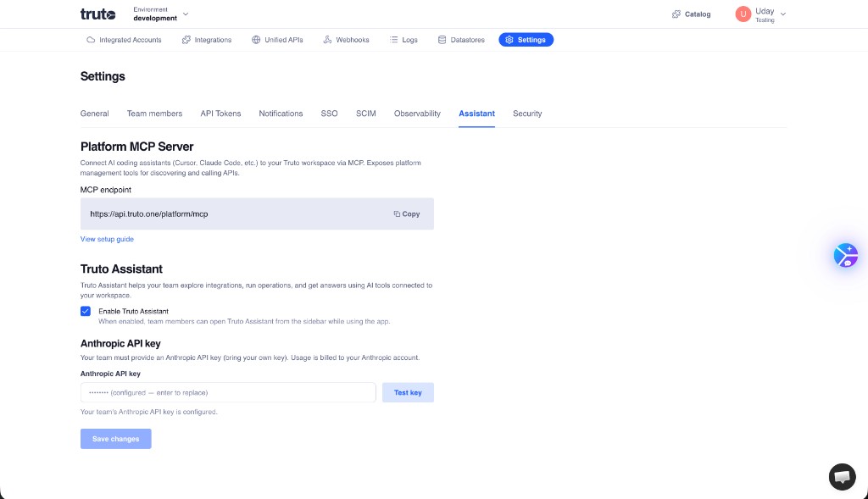The image size is (868, 499).
Task: Expand the Uday account menu chevron
Action: point(782,14)
